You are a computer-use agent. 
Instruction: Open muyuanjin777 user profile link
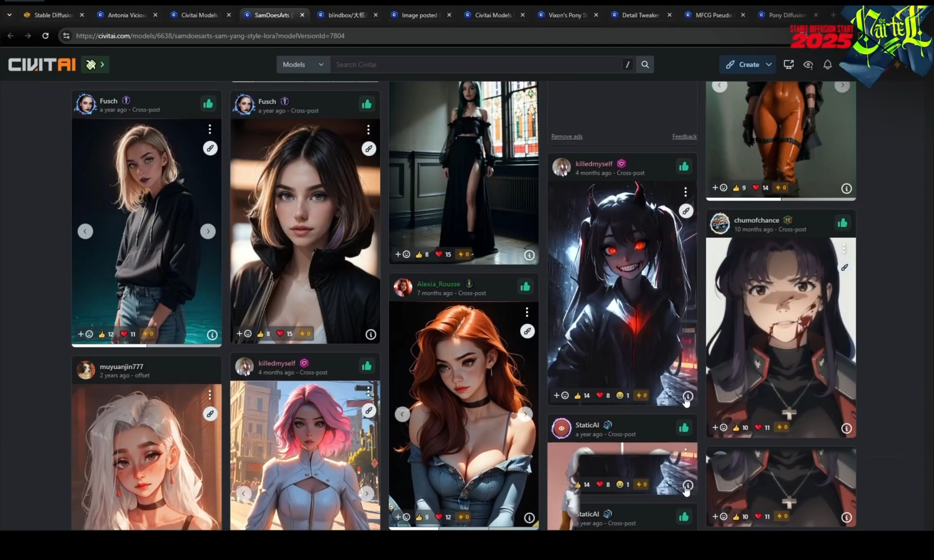[121, 367]
